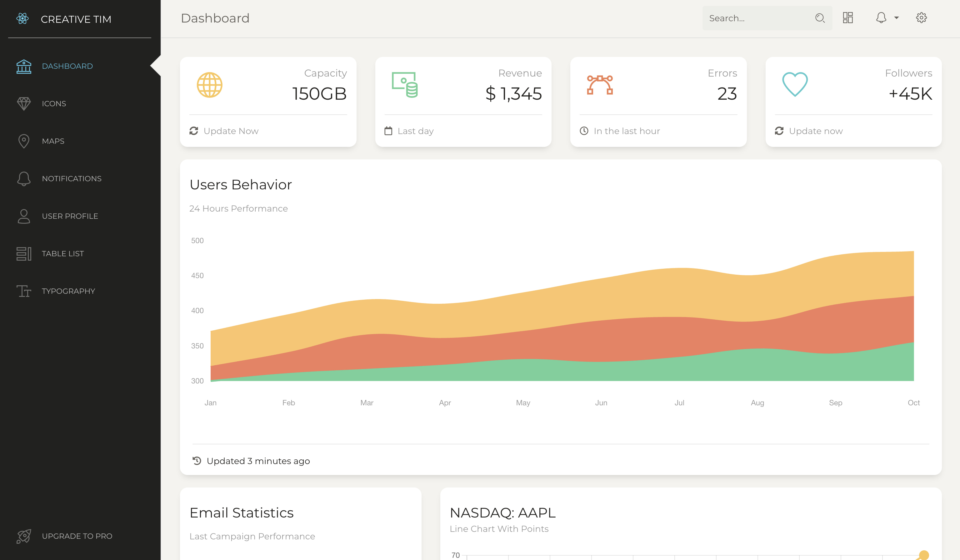Open the Icons section in the sidebar
Screen dimensions: 960x560
[53, 103]
